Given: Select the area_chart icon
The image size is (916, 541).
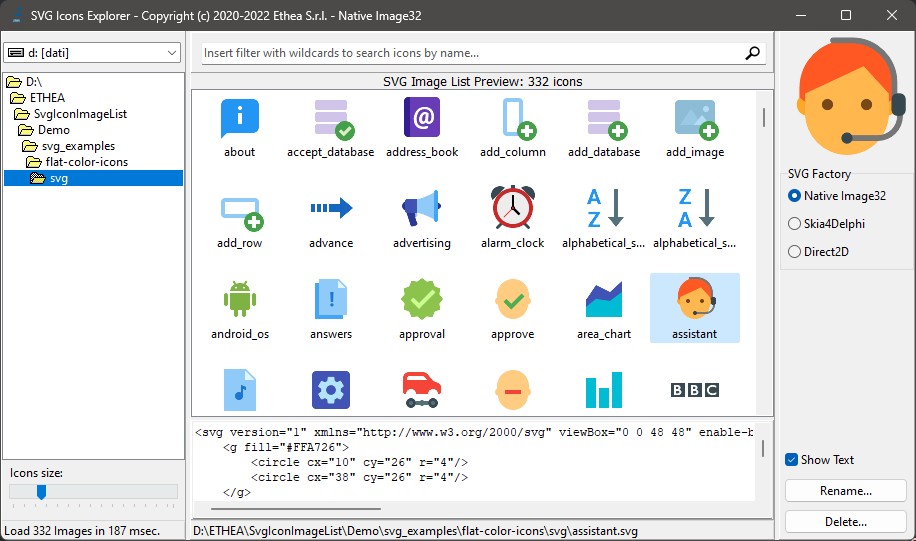Looking at the screenshot, I should (604, 299).
